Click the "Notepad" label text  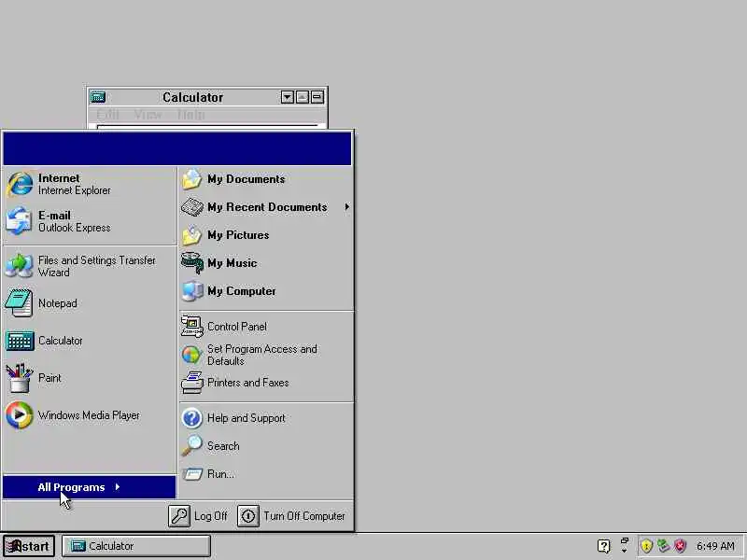58,303
